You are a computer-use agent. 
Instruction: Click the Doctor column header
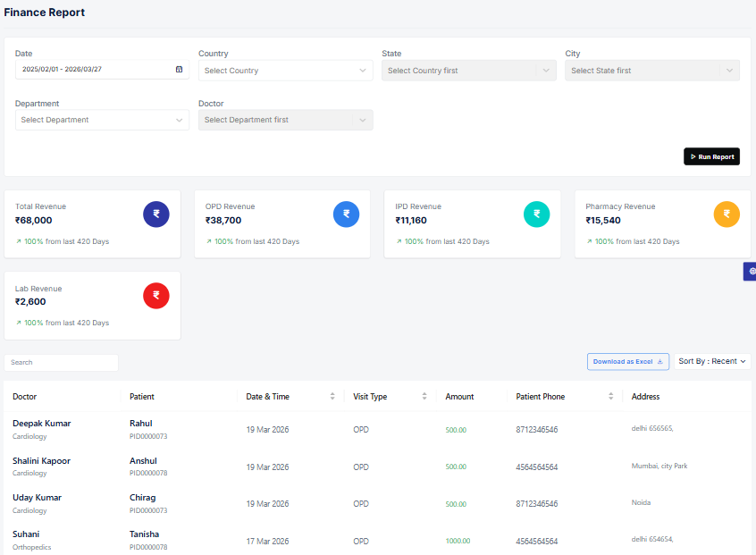[25, 397]
